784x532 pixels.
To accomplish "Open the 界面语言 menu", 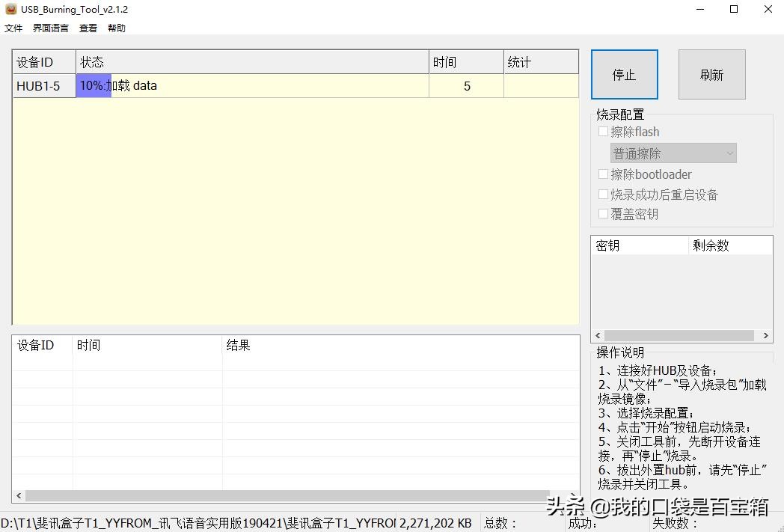I will coord(49,28).
